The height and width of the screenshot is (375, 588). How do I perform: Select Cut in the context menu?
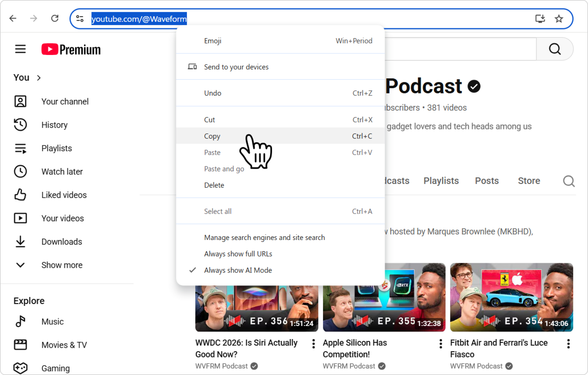[x=280, y=120]
